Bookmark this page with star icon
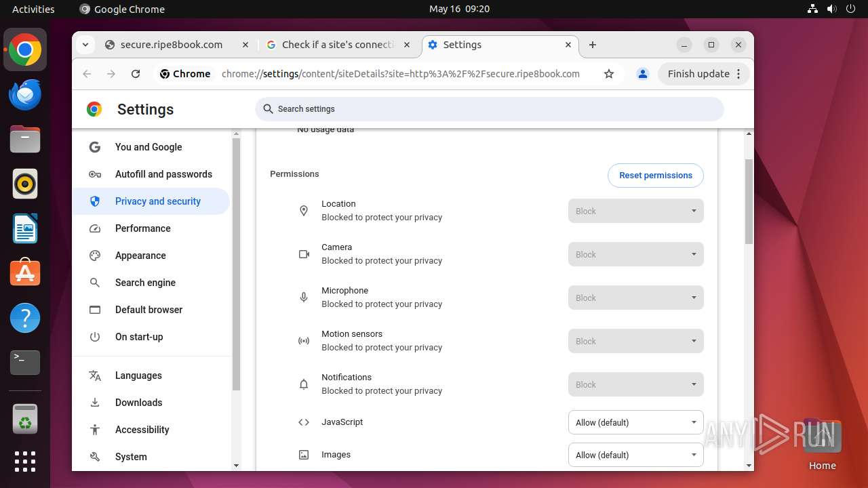Screen dimensions: 868x488 609,74
